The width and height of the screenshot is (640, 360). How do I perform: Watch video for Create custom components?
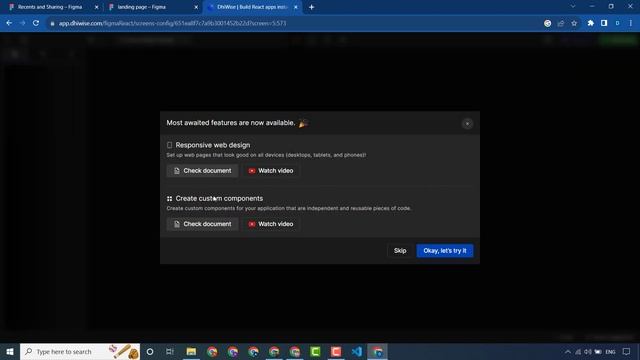[x=271, y=224]
